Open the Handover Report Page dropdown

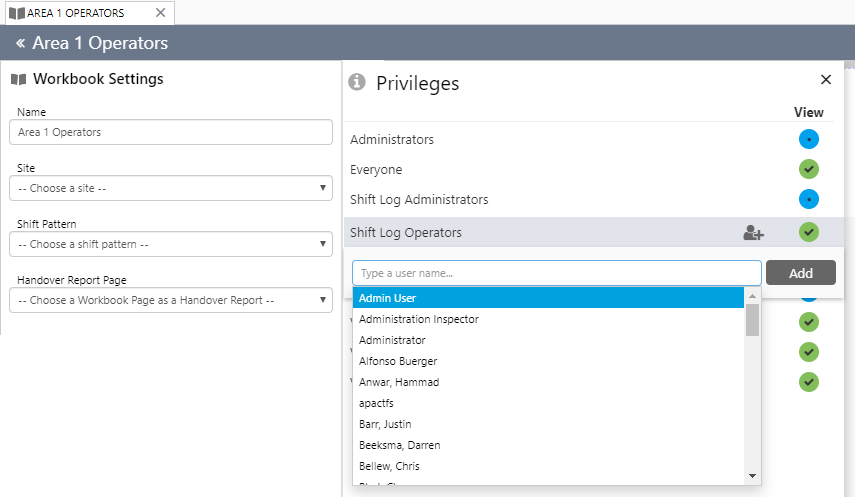(x=170, y=300)
